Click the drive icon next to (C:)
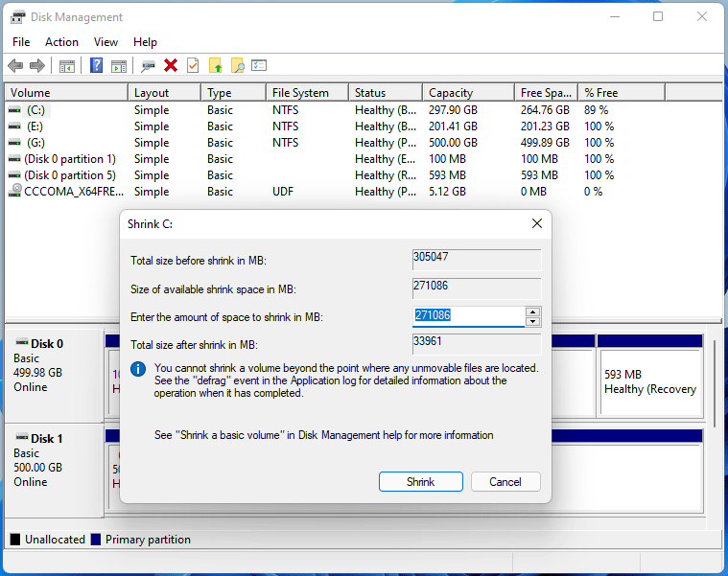The image size is (728, 576). 14,110
